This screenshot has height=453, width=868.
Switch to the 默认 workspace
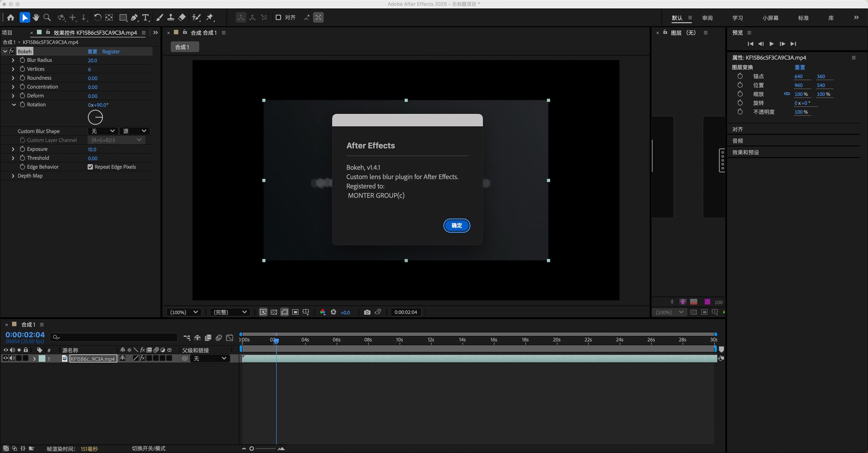point(677,18)
